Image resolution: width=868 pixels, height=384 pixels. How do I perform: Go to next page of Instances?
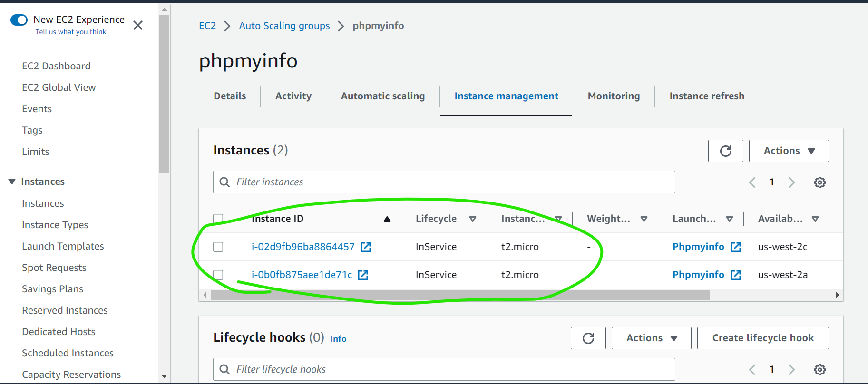pyautogui.click(x=791, y=182)
